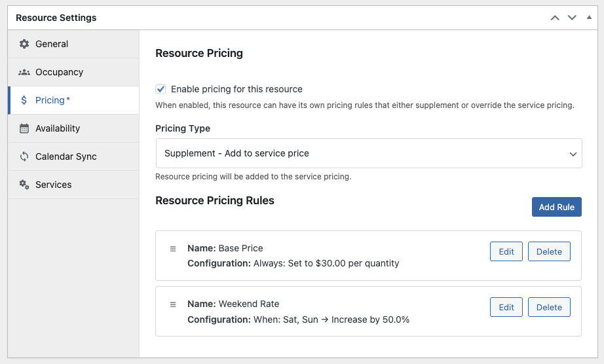Open the Pricing Type dropdown
Screen dimensions: 604x364
369,153
